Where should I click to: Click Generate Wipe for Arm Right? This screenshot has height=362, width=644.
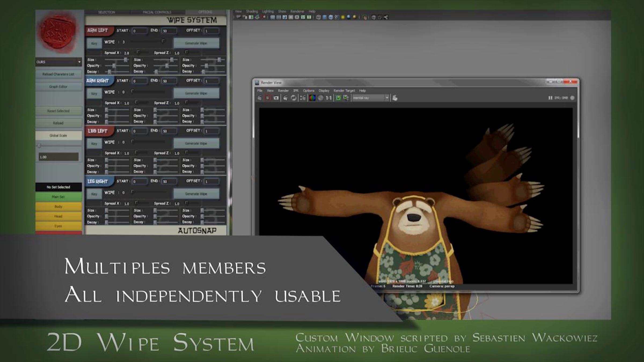196,93
